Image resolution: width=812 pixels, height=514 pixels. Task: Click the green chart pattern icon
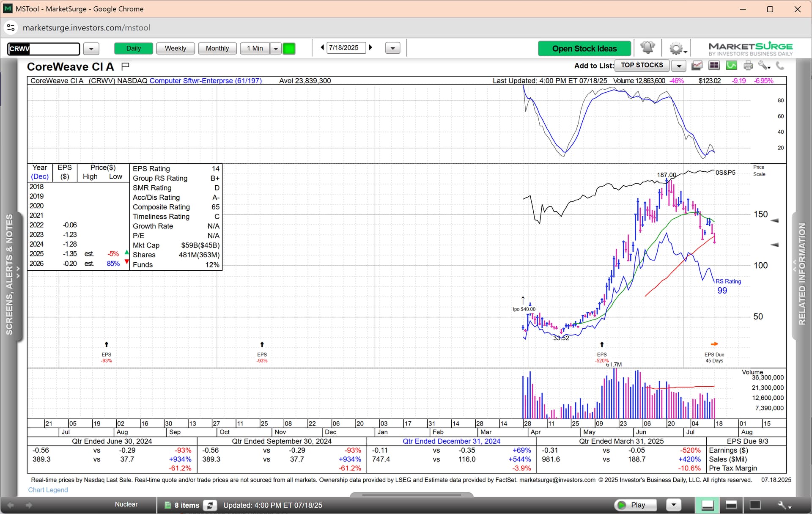point(731,66)
